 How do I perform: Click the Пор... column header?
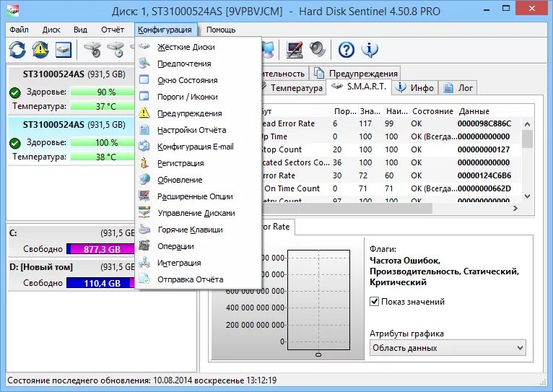[x=345, y=111]
